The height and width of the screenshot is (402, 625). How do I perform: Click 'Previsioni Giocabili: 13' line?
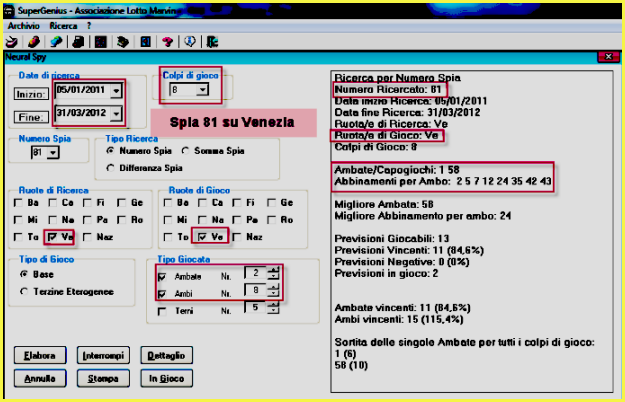pos(392,239)
